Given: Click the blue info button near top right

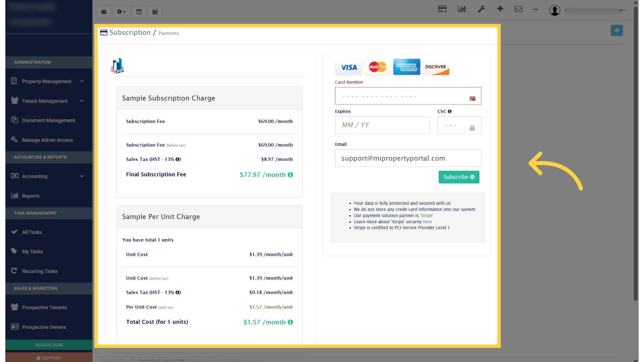Looking at the screenshot, I should [617, 30].
